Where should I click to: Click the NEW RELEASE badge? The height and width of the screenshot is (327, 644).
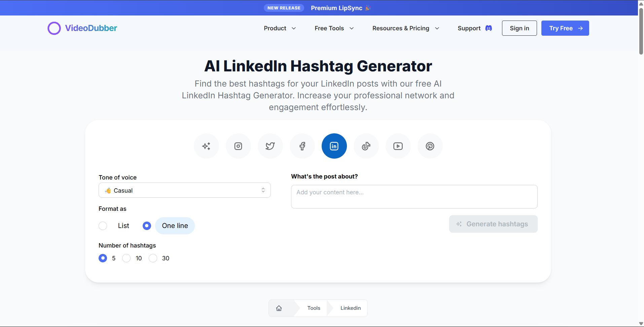[284, 8]
